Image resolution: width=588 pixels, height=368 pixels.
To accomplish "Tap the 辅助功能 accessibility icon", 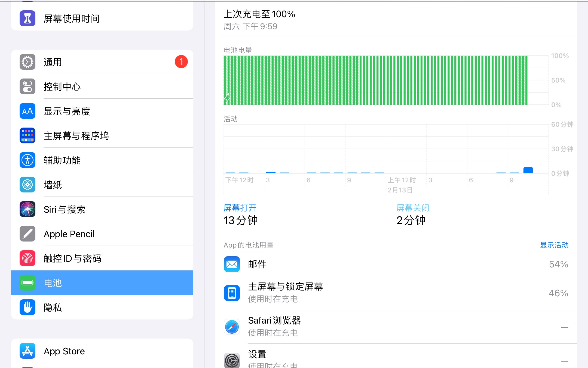I will point(27,160).
